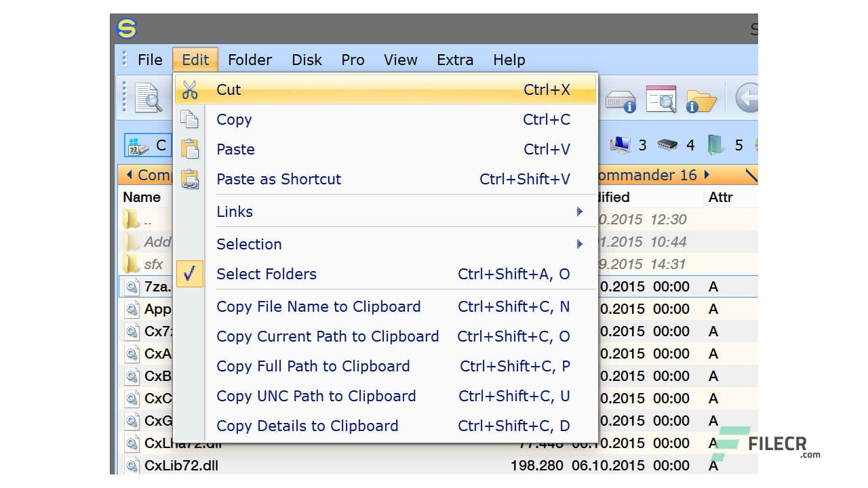Toggle the Select Folders checkmark

click(190, 274)
